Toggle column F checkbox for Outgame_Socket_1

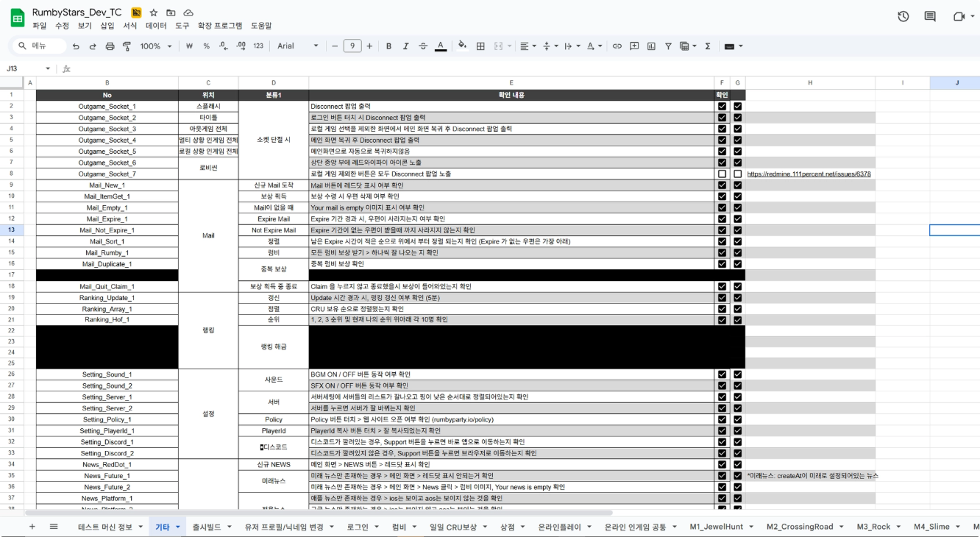coord(722,106)
